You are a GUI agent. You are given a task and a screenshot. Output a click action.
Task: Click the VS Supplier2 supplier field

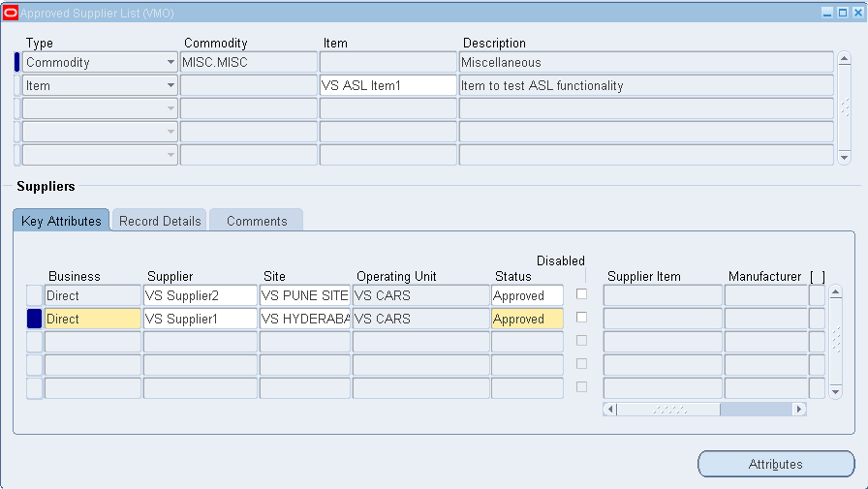pos(201,296)
